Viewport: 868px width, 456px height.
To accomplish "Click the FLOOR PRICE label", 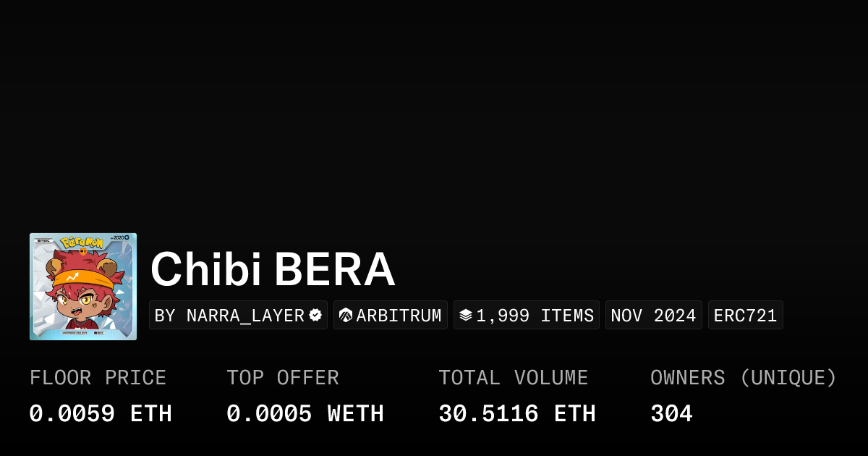I will coord(98,378).
